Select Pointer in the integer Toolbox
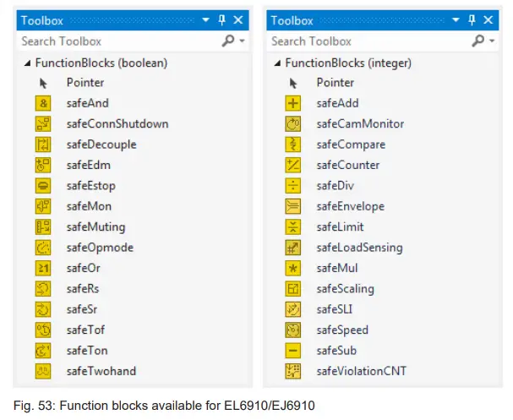The image size is (513, 420). pyautogui.click(x=335, y=83)
